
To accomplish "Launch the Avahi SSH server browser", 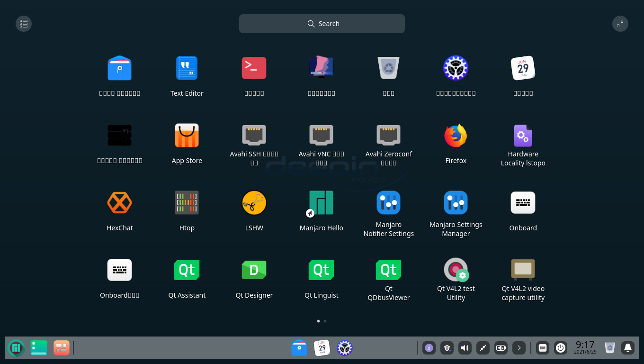I will 254,136.
